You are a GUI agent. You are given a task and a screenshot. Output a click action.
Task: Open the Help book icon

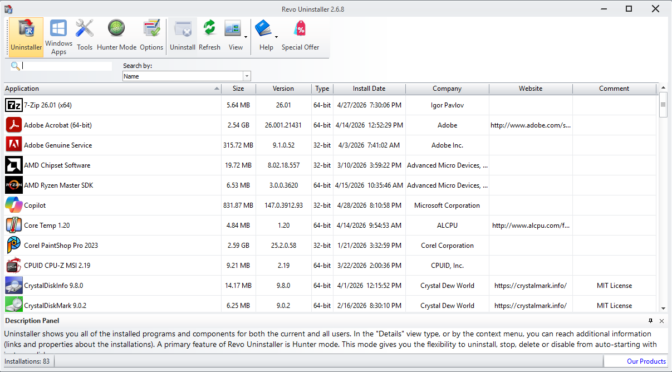point(263,29)
